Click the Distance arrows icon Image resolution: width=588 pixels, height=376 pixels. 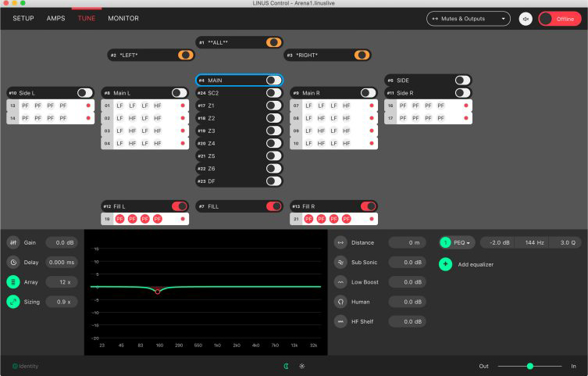click(340, 243)
